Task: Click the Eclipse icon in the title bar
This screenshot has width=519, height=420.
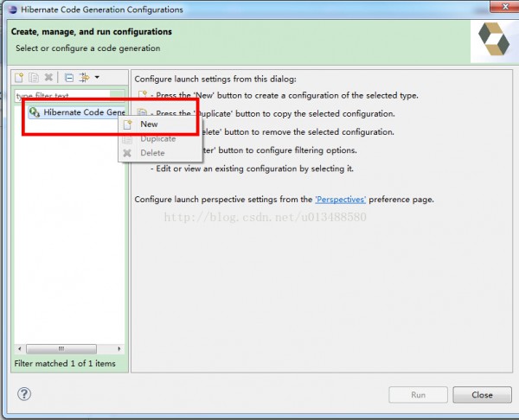Action: point(13,9)
